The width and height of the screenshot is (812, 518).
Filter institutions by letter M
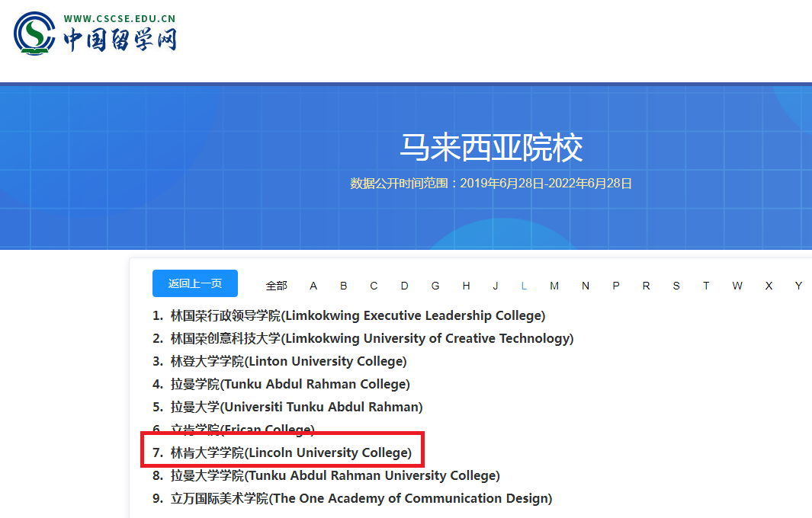click(x=554, y=286)
